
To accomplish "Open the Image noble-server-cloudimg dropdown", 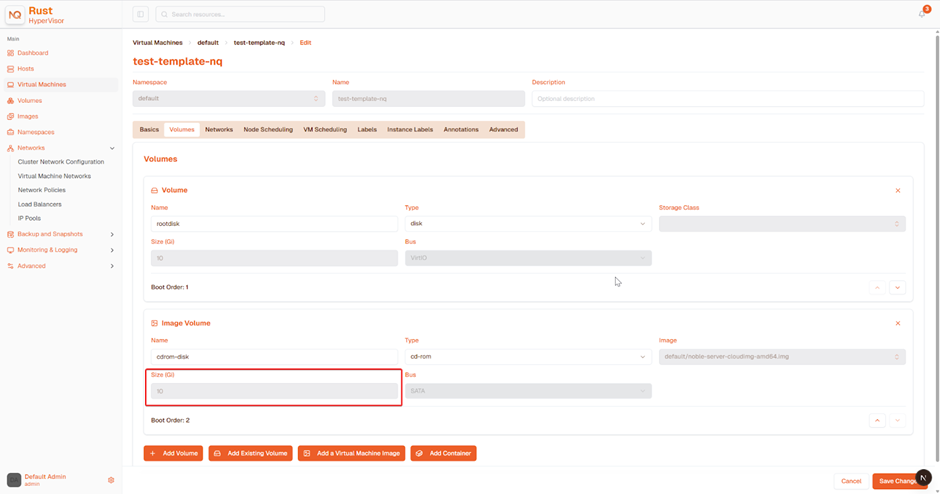I will pyautogui.click(x=782, y=357).
